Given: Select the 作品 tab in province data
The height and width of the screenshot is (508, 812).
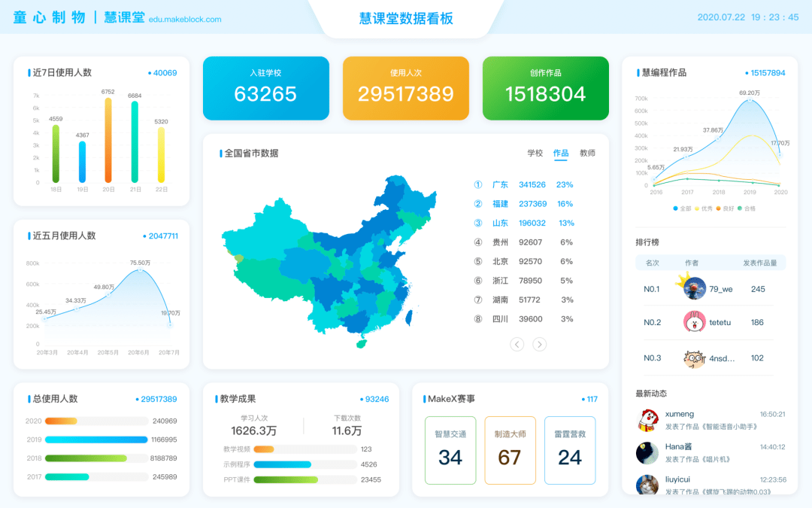Looking at the screenshot, I should (x=561, y=153).
